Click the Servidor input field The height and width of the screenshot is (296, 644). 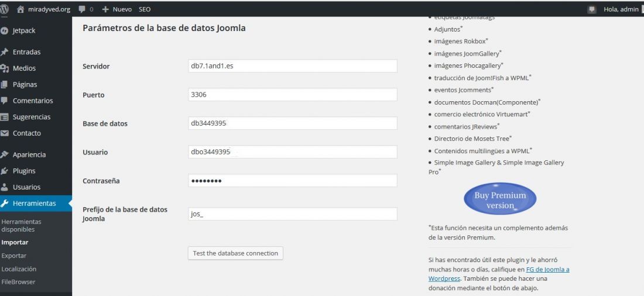pyautogui.click(x=292, y=66)
